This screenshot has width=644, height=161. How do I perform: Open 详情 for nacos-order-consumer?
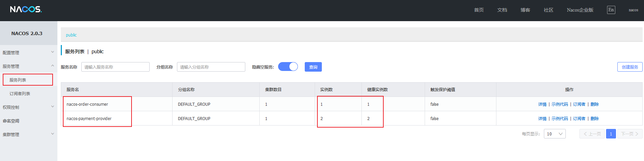[542, 104]
